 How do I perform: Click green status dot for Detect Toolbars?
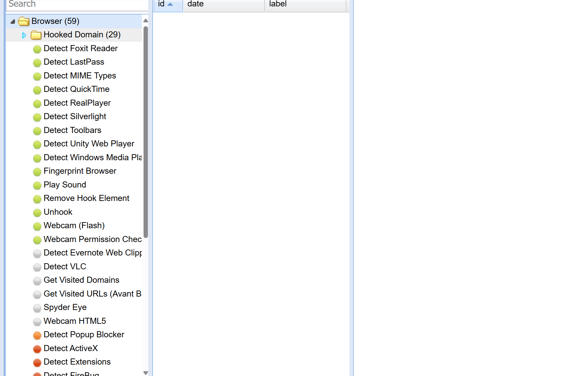coord(37,131)
